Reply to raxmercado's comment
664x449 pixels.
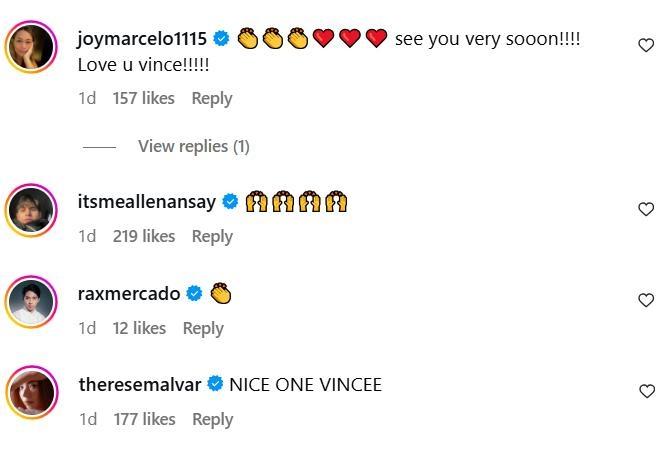pos(203,328)
